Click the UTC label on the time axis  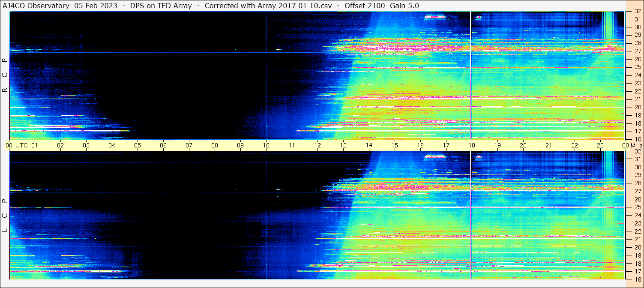click(x=21, y=145)
